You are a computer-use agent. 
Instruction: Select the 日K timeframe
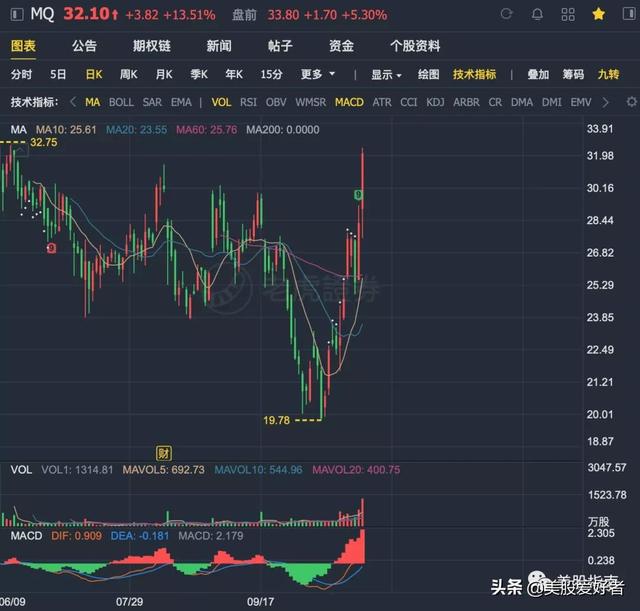tap(94, 74)
